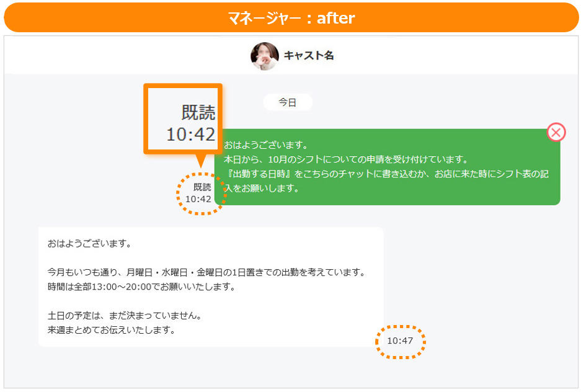The width and height of the screenshot is (581, 392).
Task: Select the キャスト名 header label
Action: click(x=309, y=56)
